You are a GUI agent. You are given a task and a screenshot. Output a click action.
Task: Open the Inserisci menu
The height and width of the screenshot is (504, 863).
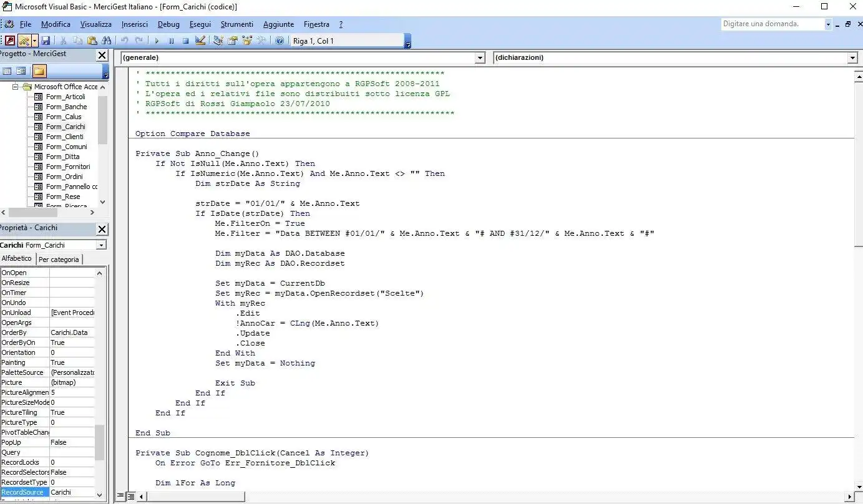[x=135, y=24]
